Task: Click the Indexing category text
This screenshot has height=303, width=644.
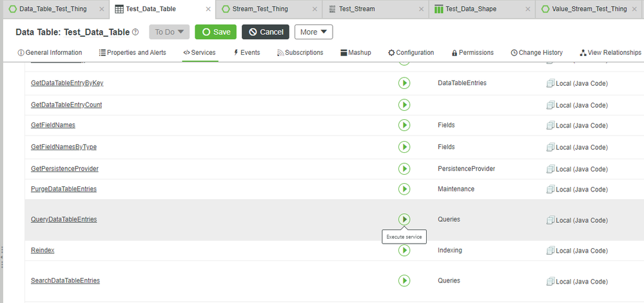Action: pos(450,250)
